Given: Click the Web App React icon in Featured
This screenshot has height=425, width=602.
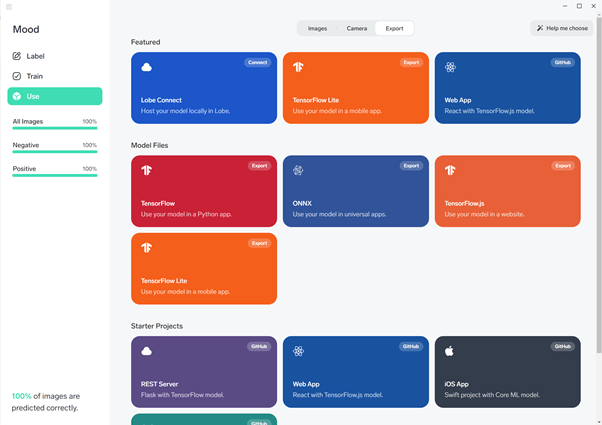Looking at the screenshot, I should [451, 68].
